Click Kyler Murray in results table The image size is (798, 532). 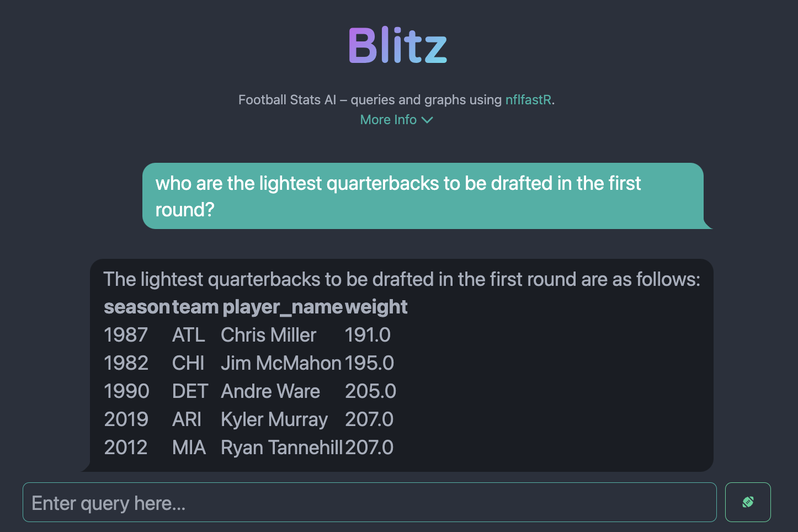[274, 419]
